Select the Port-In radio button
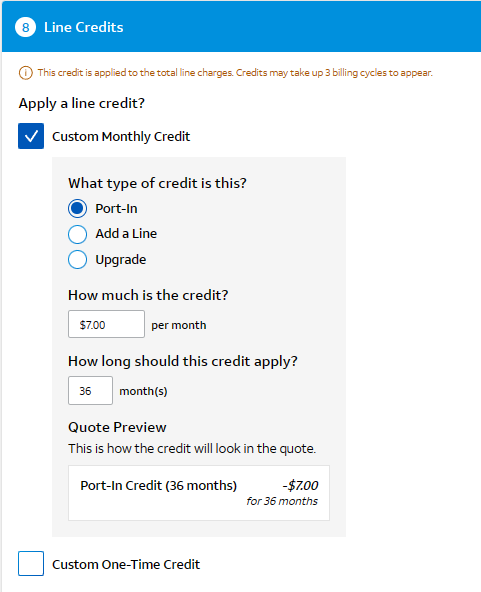Screen dimensions: 481x592 pyautogui.click(x=77, y=208)
